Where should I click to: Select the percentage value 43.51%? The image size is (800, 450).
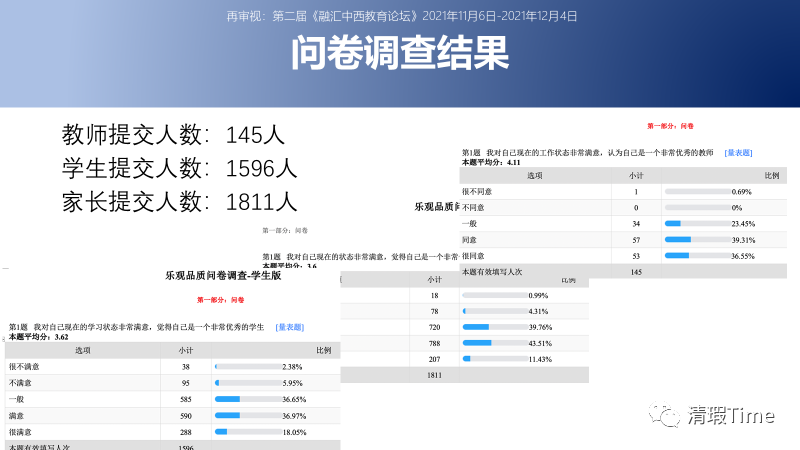tap(540, 343)
